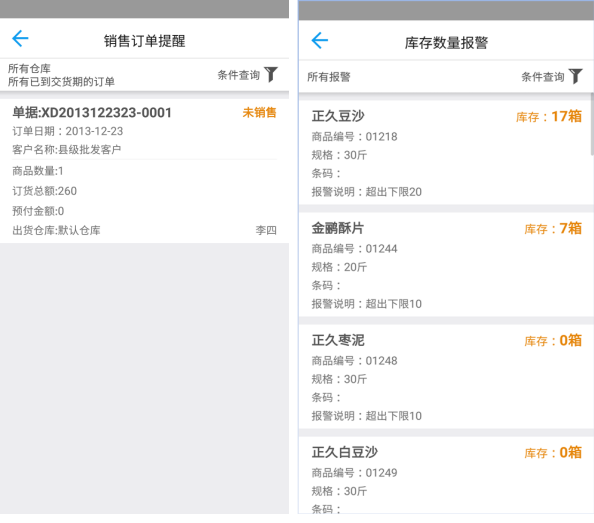Tap salesperson name 李四
The image size is (594, 523).
[266, 230]
